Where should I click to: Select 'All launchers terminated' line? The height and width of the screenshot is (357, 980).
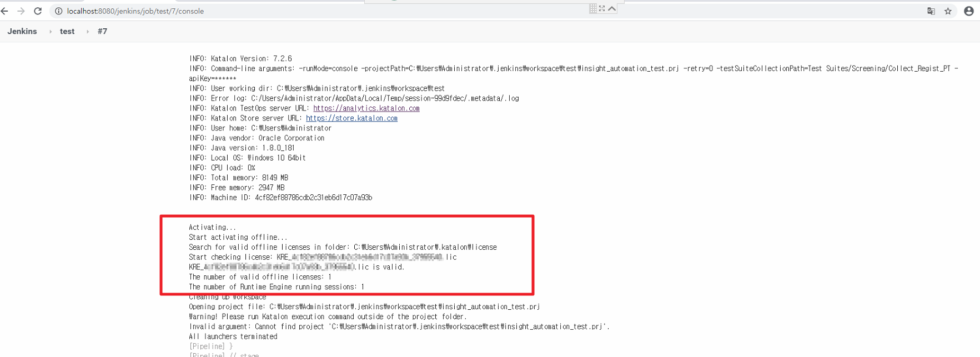pos(233,337)
